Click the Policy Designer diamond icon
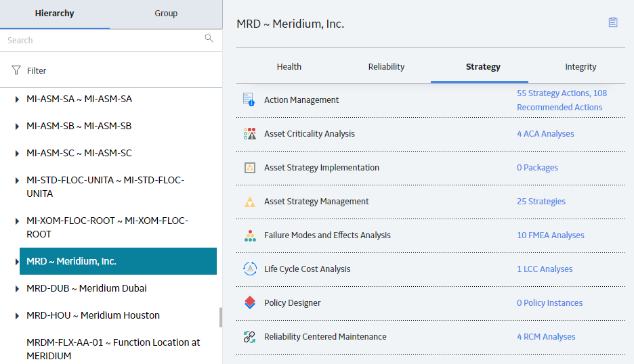This screenshot has height=364, width=634. [x=250, y=302]
